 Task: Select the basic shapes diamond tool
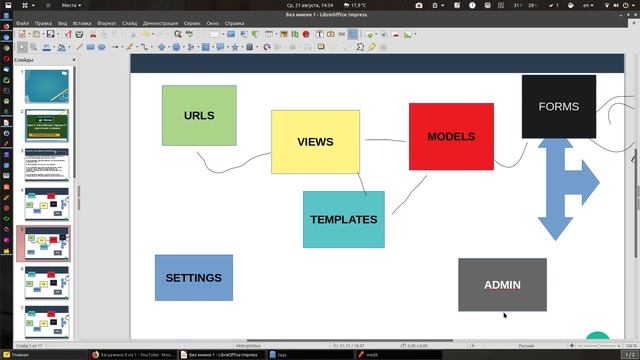(x=162, y=47)
